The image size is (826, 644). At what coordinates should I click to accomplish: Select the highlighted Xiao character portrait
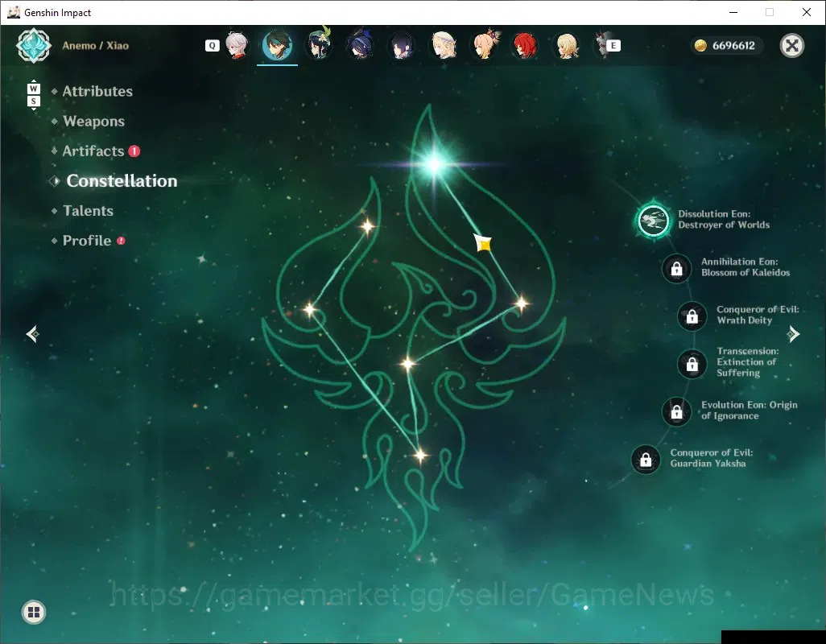pos(277,45)
